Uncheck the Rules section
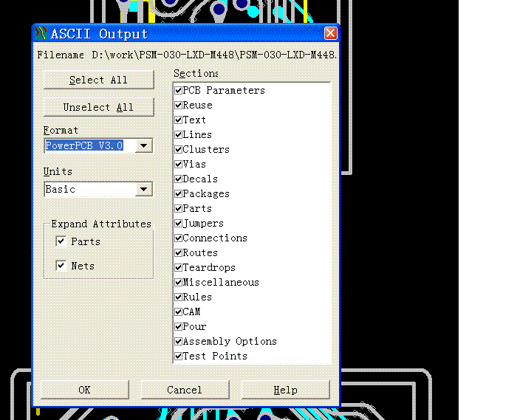 179,297
